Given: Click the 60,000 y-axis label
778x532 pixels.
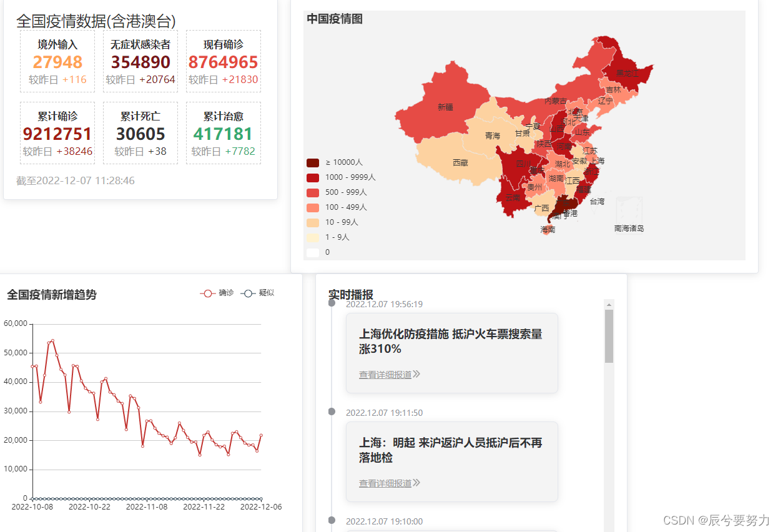Looking at the screenshot, I should coord(16,323).
